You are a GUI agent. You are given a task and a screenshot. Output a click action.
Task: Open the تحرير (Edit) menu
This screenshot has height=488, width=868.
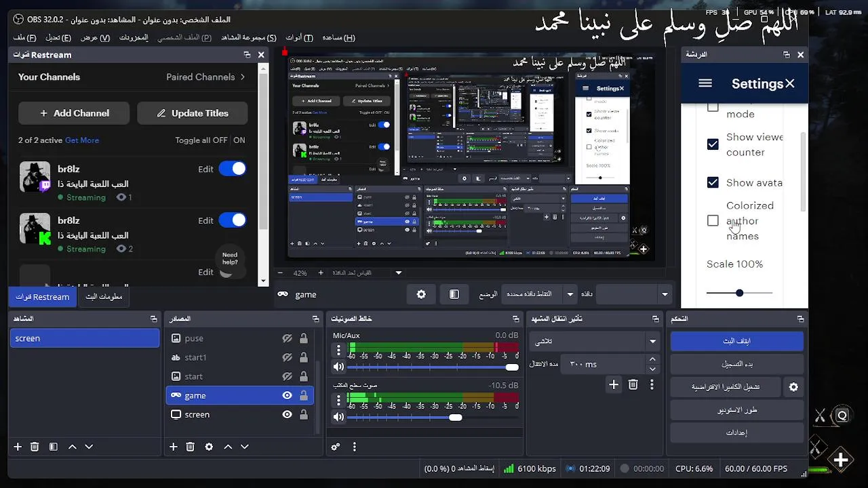(58, 37)
